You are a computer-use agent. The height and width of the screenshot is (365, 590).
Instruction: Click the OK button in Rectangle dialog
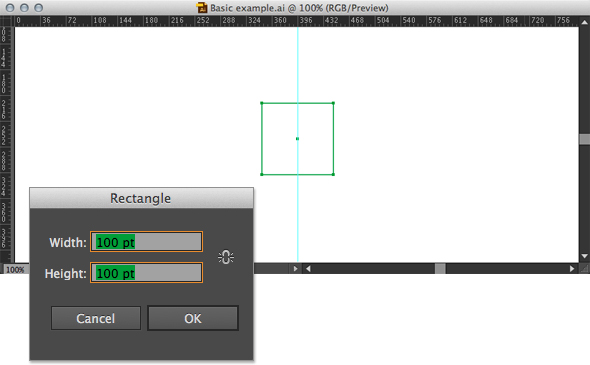193,318
